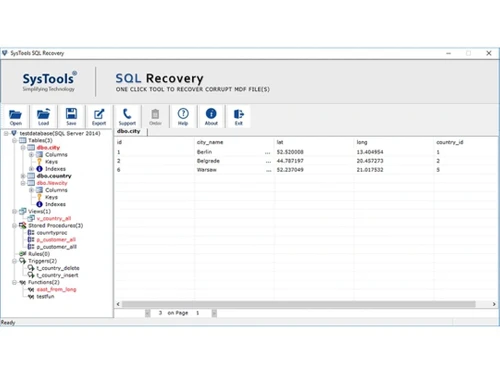Expand Indexes under dbo.city

click(x=31, y=169)
